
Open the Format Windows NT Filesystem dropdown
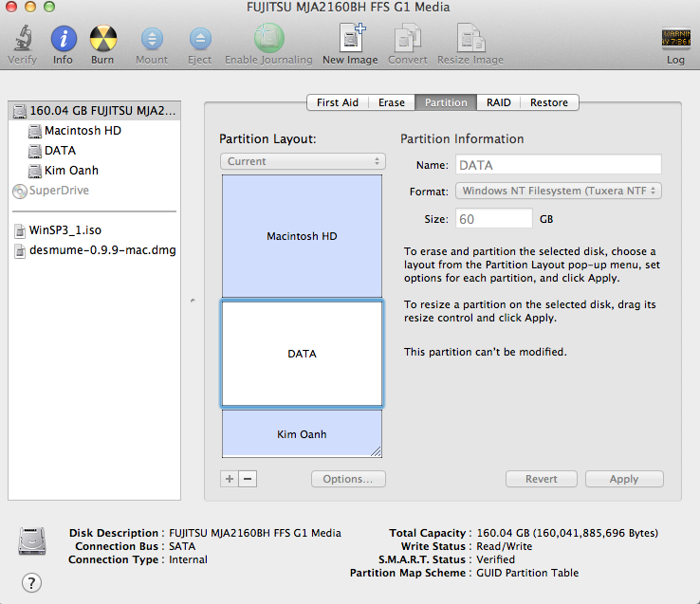pos(559,192)
